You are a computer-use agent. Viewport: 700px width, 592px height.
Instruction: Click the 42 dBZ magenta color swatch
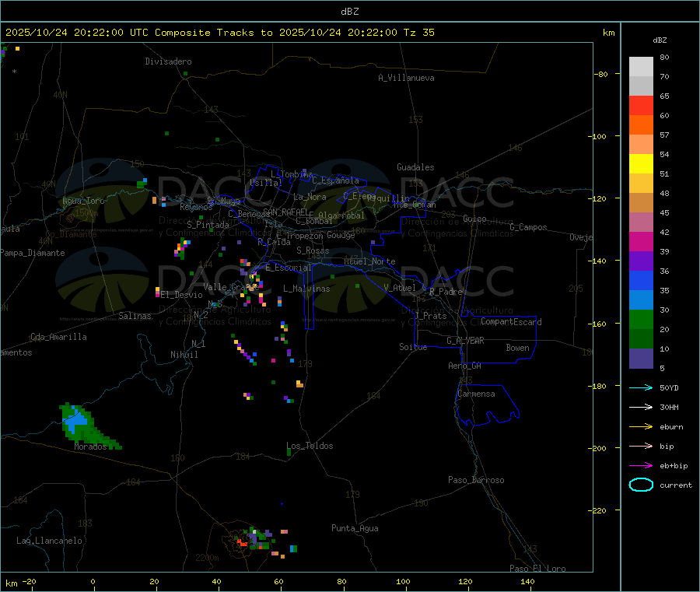point(641,241)
